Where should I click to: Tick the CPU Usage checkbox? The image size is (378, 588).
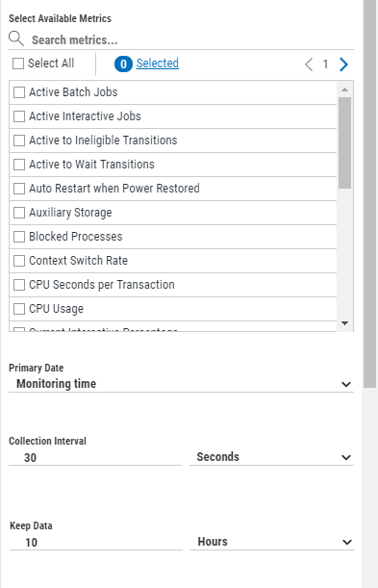(x=19, y=309)
